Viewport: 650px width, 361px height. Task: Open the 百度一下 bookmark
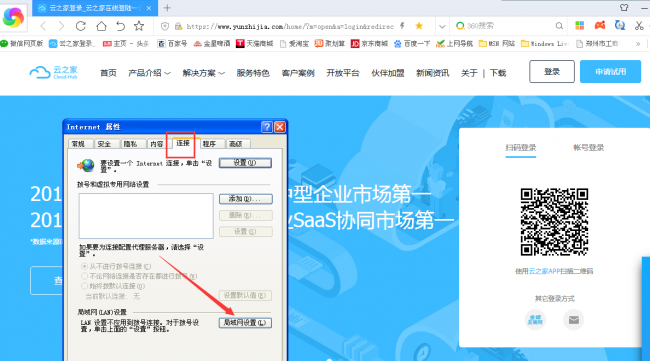pyautogui.click(x=412, y=44)
